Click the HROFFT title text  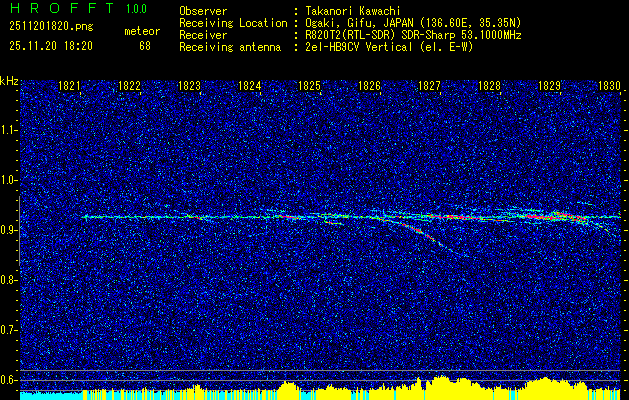(x=62, y=8)
